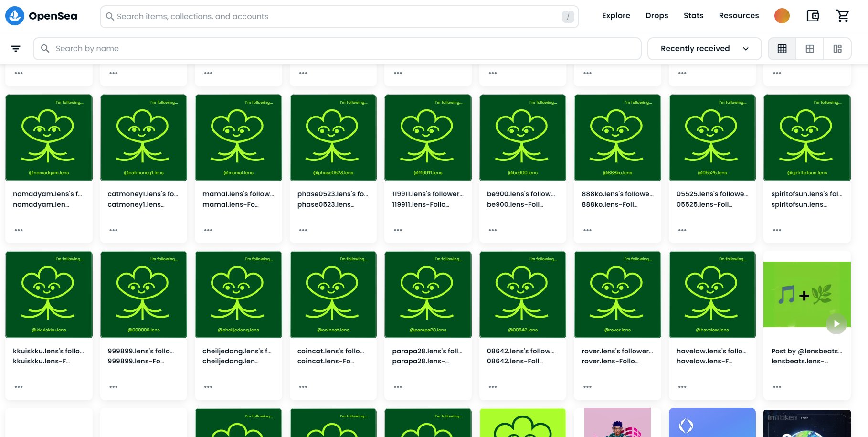Click the slash shortcut badge in search
The image size is (868, 437).
point(568,17)
